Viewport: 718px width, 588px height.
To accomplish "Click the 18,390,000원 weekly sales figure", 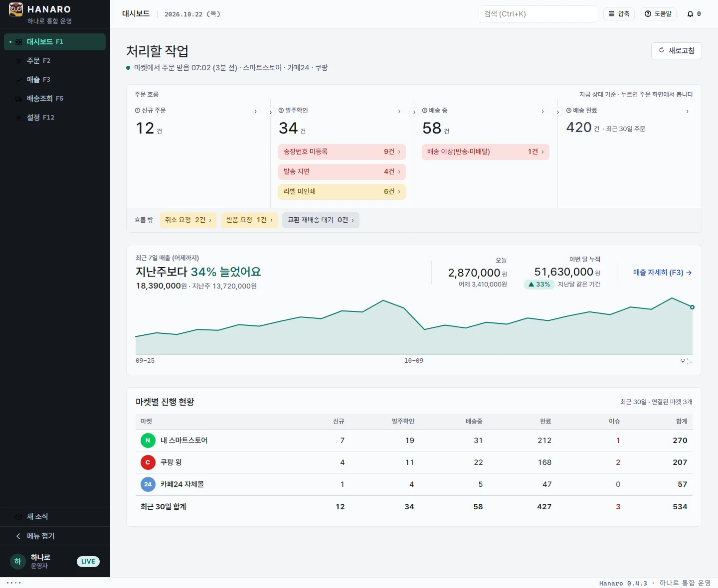I will (162, 286).
